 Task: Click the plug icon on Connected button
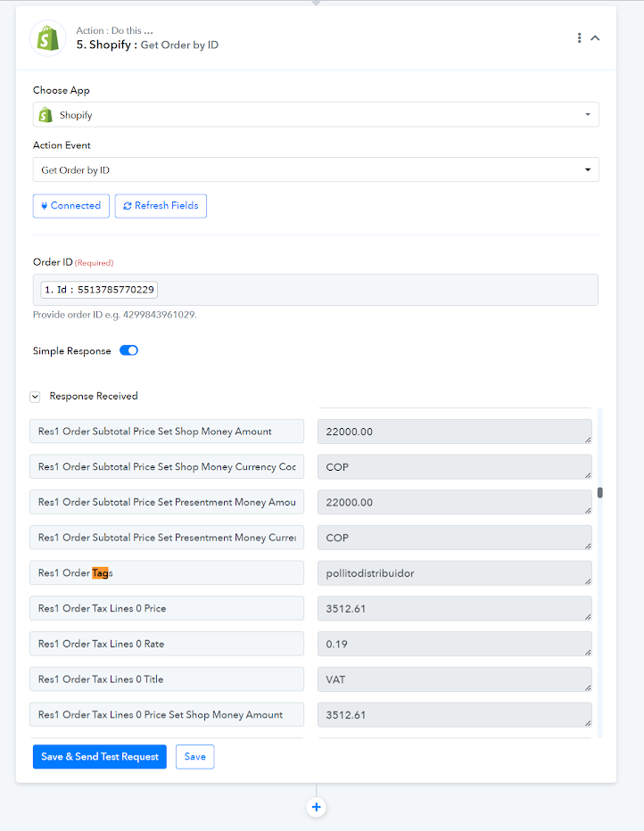click(x=44, y=206)
